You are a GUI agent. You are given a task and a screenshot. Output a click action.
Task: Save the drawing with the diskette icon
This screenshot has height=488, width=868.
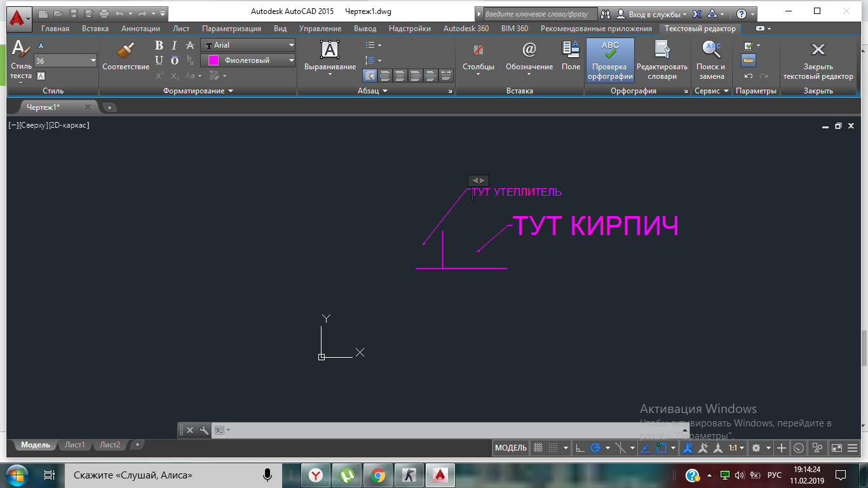74,13
